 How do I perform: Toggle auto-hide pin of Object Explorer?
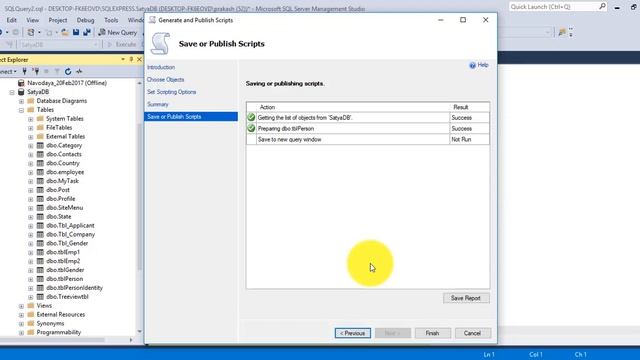click(131, 60)
